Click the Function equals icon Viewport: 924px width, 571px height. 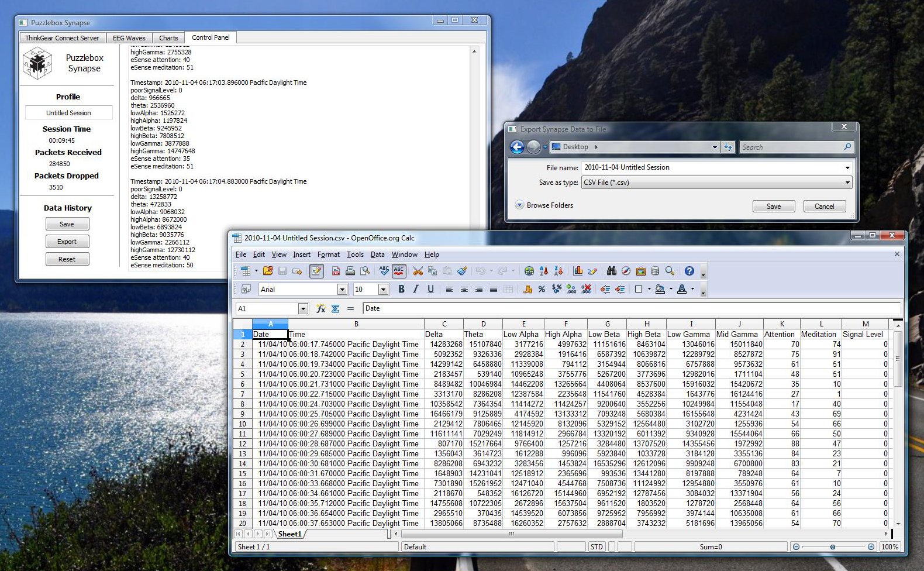[x=350, y=308]
